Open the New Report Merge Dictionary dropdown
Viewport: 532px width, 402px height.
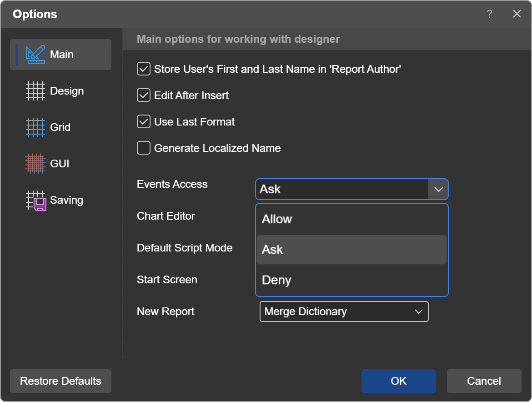344,312
